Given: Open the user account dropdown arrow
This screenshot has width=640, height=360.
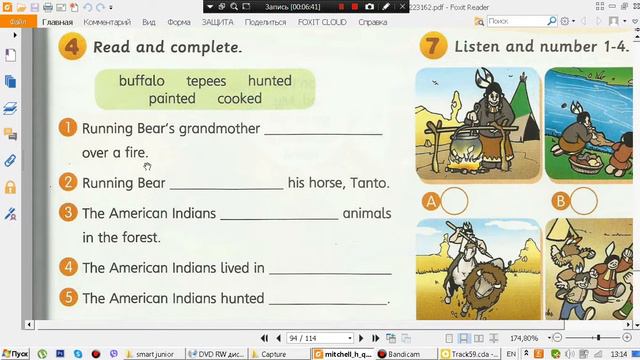Looking at the screenshot, I should [x=624, y=21].
